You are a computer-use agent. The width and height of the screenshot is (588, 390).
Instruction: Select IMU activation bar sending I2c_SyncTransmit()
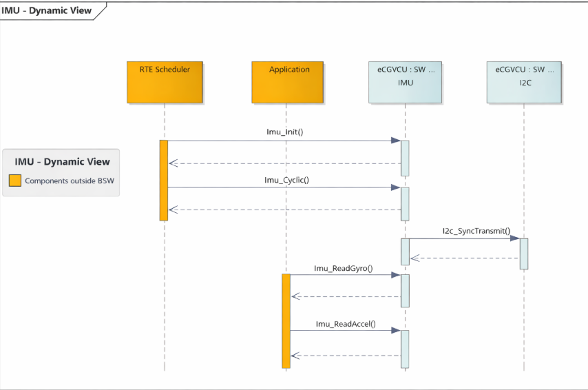point(405,252)
